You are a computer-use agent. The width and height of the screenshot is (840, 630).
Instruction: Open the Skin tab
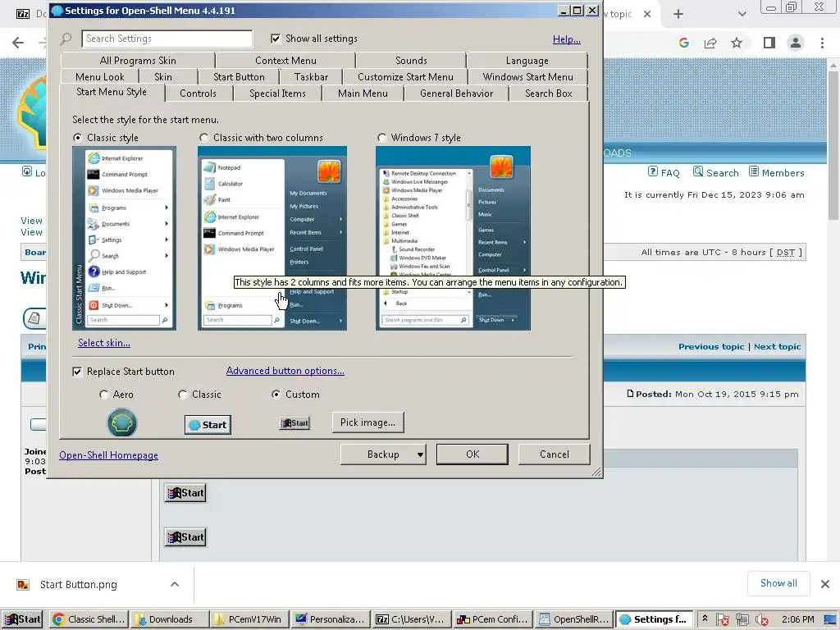pyautogui.click(x=163, y=76)
